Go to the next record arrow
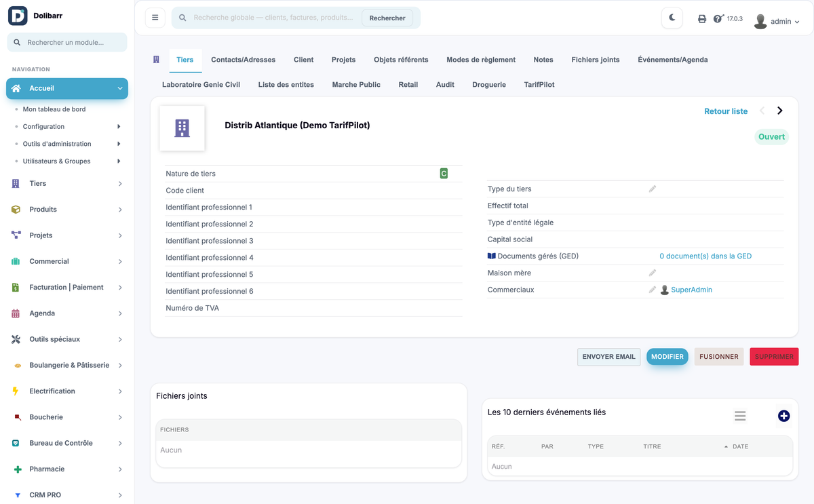Image resolution: width=814 pixels, height=504 pixels. (x=780, y=111)
